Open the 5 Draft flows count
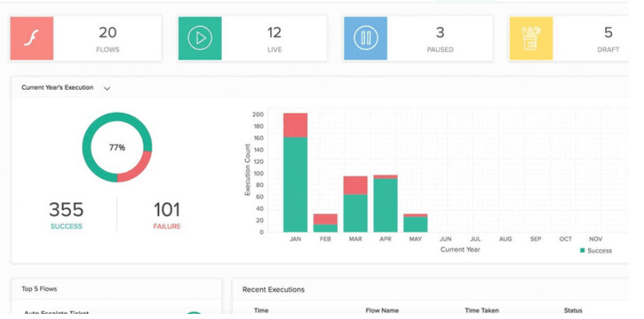This screenshot has width=644, height=319. pos(608,33)
